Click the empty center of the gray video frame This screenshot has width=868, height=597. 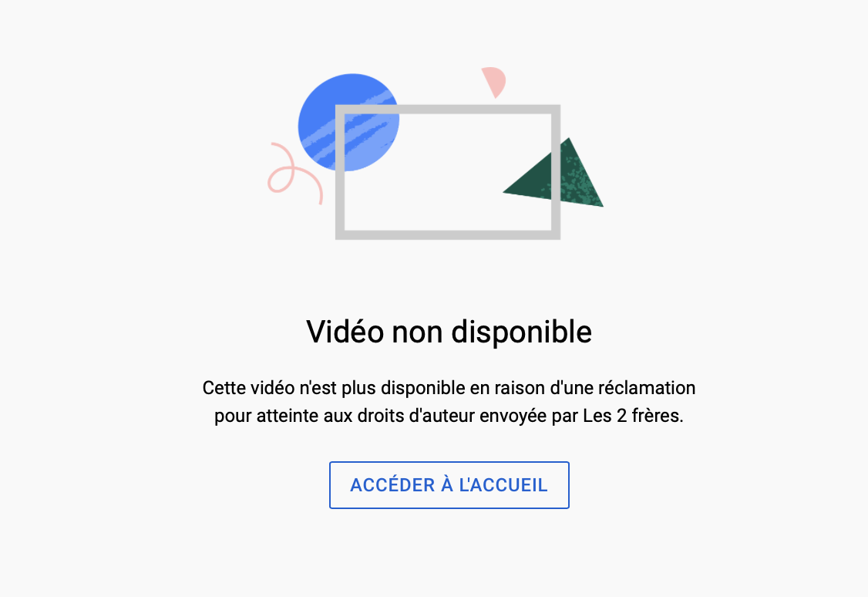437,172
